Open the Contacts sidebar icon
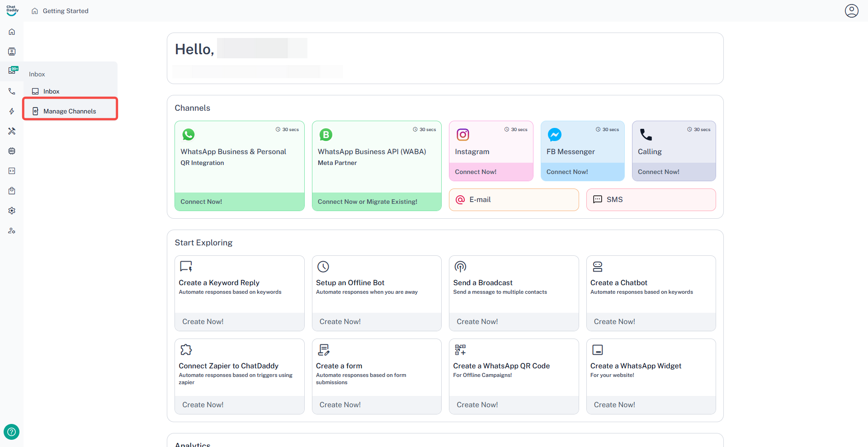The image size is (868, 447). 12,52
